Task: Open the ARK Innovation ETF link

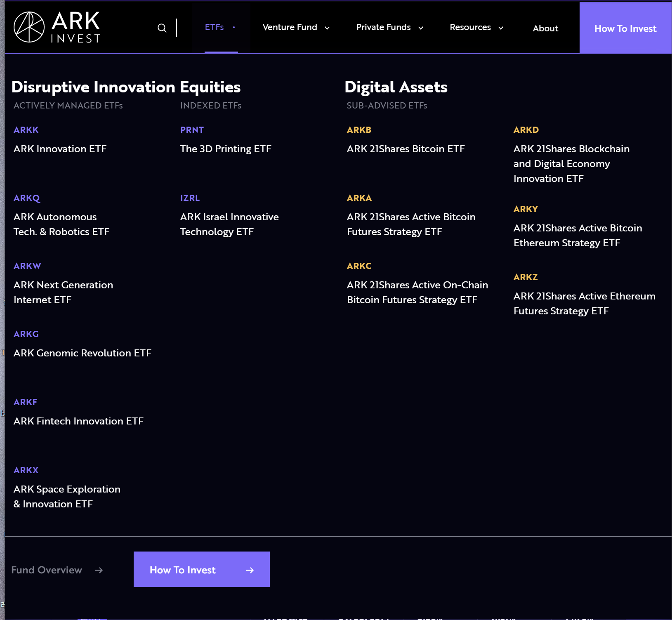Action: pos(60,149)
